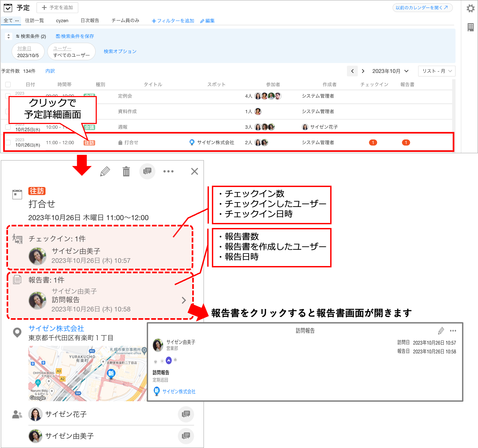Click the 予定を追加 button
The image size is (478, 448).
57,8
